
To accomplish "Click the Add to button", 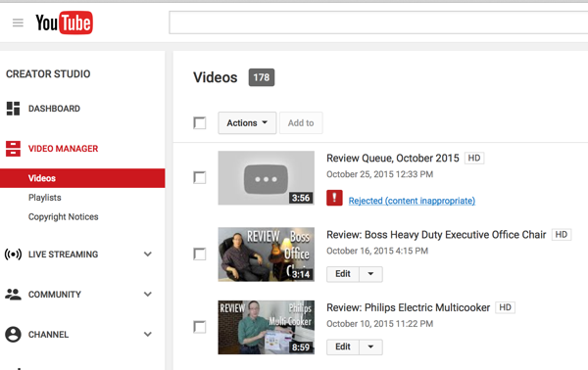I will click(x=301, y=122).
